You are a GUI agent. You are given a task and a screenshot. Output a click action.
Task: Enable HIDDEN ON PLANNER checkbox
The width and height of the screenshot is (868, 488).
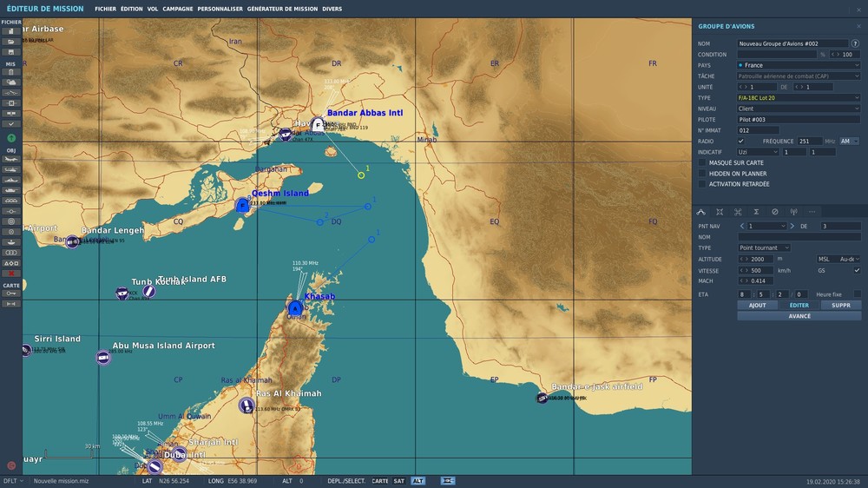(702, 174)
